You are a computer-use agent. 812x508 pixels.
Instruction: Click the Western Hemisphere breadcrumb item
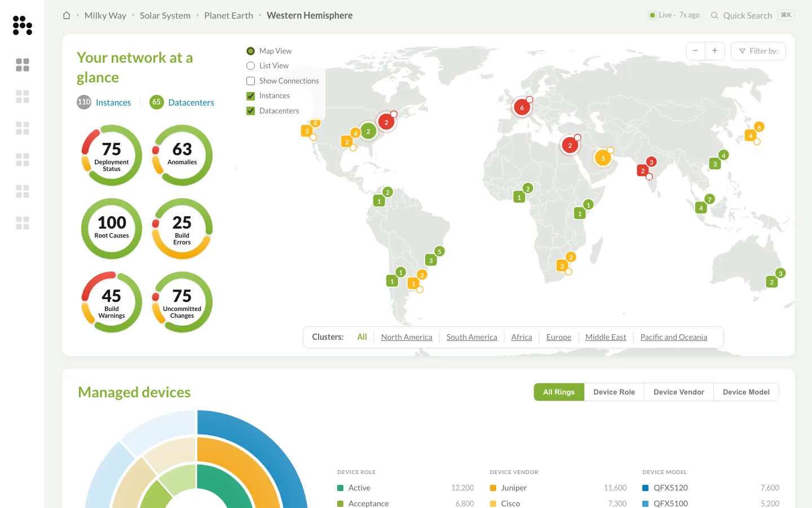(x=310, y=15)
